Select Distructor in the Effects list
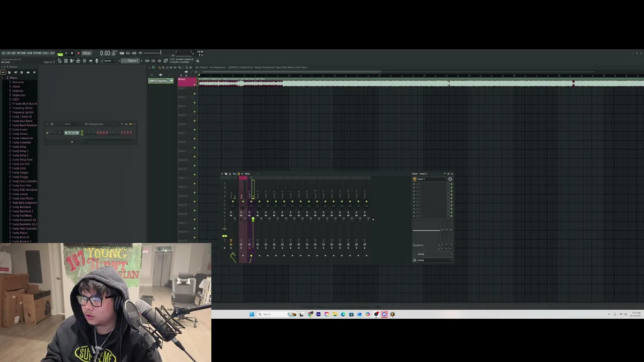 click(x=18, y=82)
